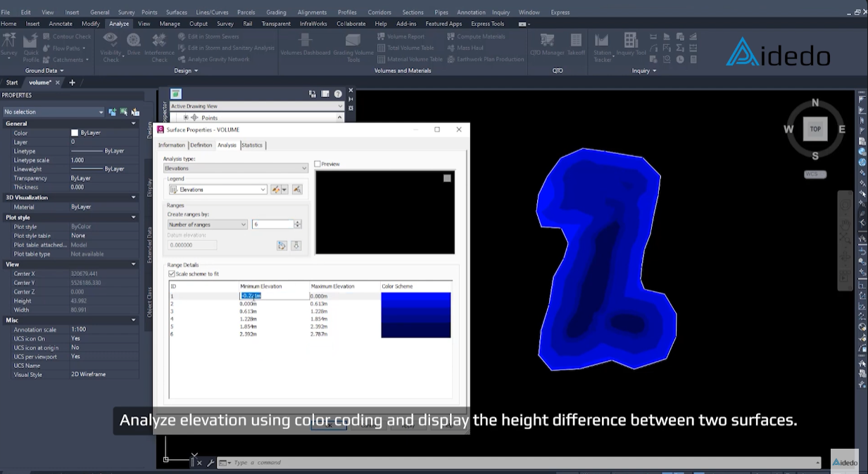Open the Visibility Check tool
868x474 pixels.
(111, 47)
